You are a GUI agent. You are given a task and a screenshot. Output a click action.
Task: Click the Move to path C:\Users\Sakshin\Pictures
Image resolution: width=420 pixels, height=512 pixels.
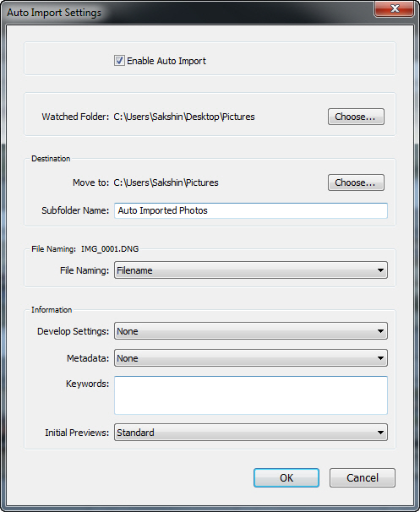tap(166, 182)
